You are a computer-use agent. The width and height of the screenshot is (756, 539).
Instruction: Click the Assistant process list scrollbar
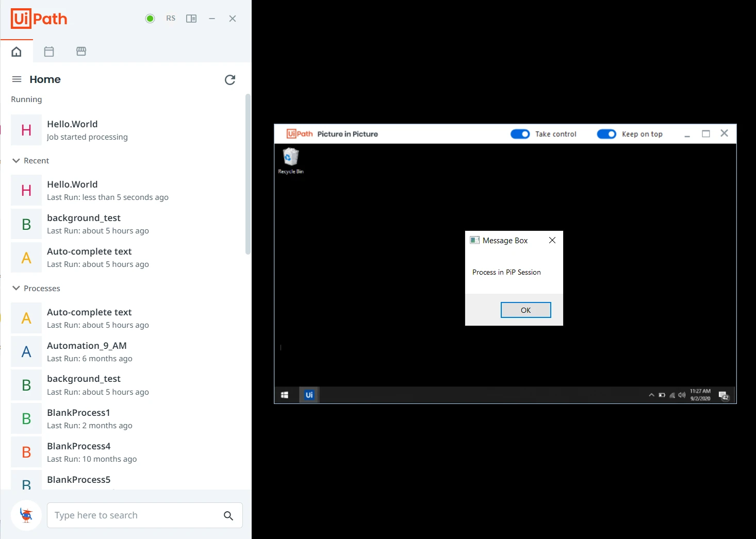click(x=248, y=174)
